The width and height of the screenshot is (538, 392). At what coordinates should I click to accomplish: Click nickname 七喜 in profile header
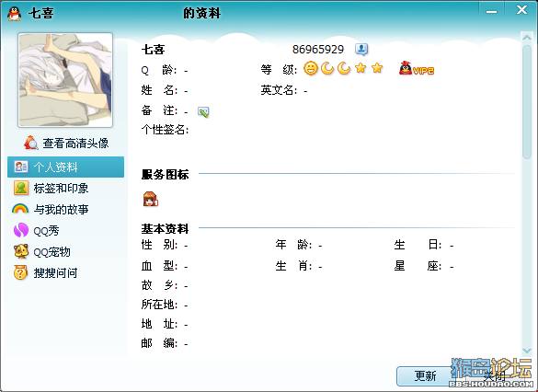click(x=153, y=50)
